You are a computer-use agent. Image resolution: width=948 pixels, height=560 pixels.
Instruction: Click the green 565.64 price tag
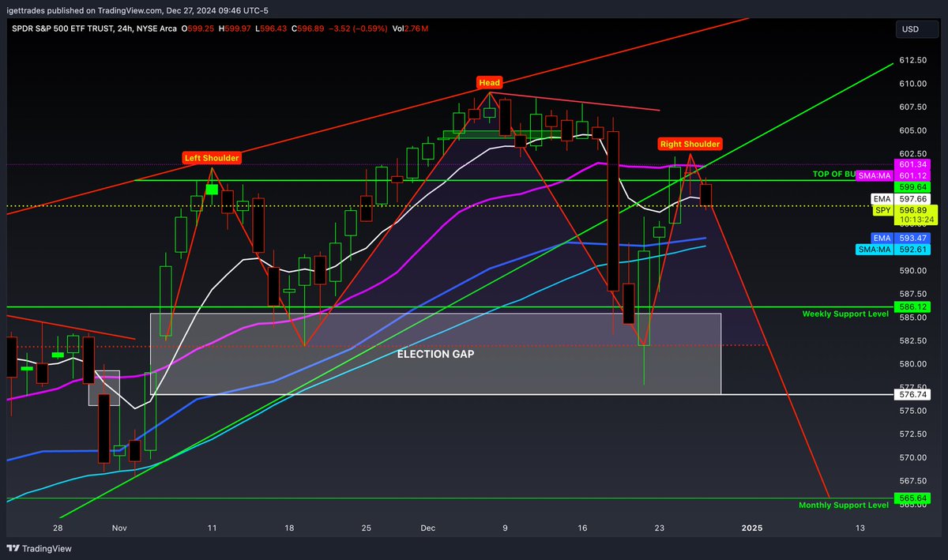point(912,498)
